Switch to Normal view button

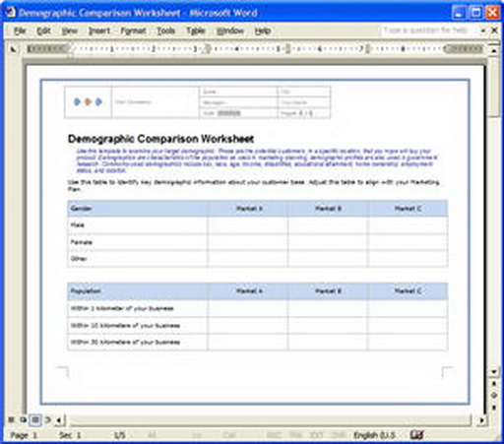[x=11, y=419]
